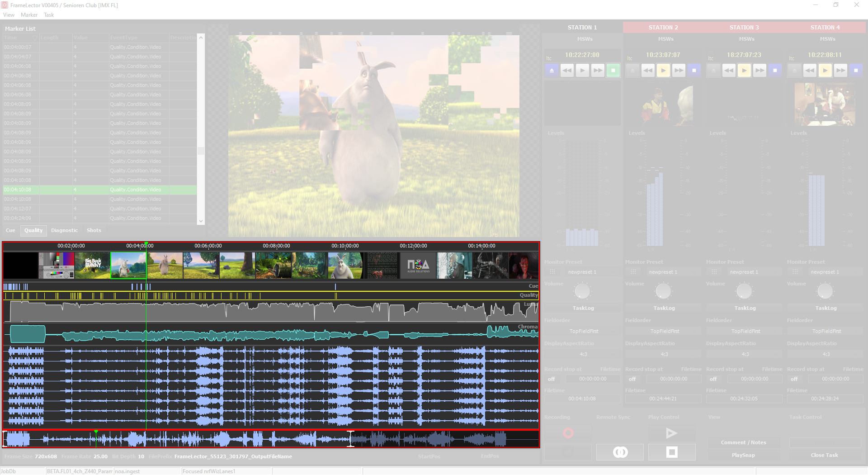Rewind Station 2 transport
868x475 pixels.
[x=648, y=71]
